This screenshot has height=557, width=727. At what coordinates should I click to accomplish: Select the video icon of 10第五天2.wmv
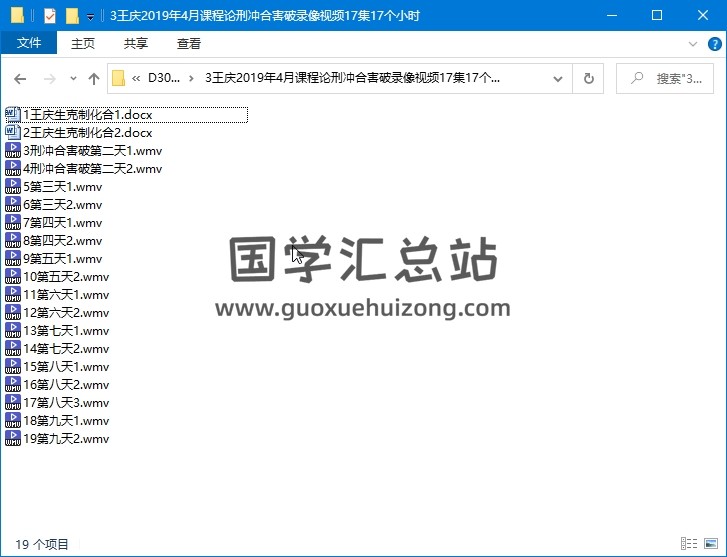click(13, 276)
